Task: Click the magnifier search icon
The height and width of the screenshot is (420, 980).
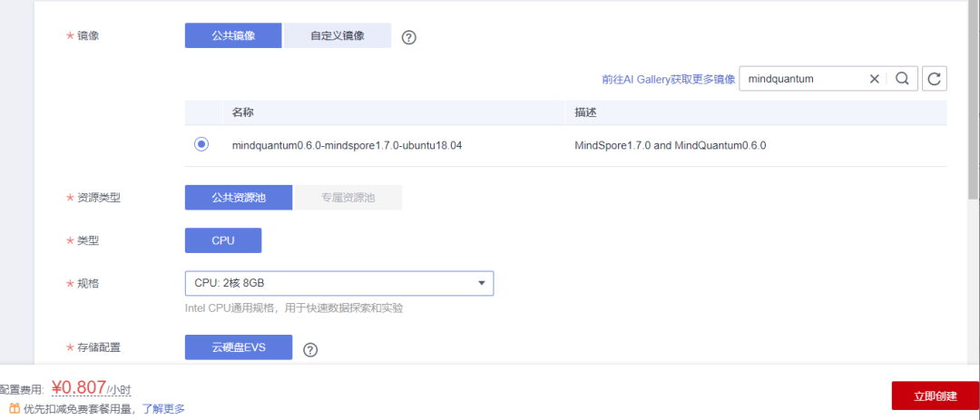Action: click(902, 79)
